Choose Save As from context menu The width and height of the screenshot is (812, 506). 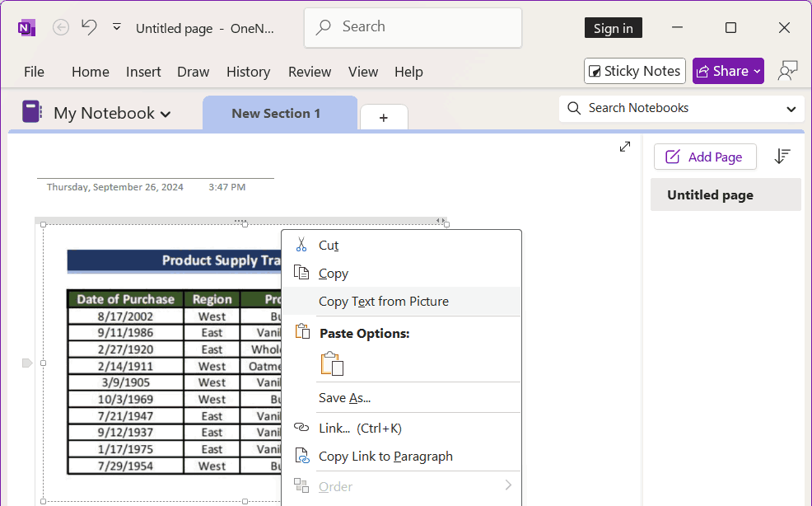coord(344,398)
